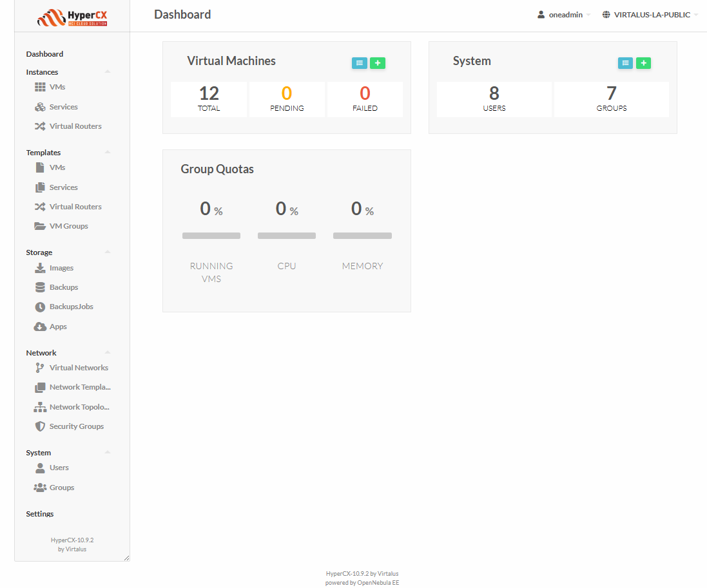This screenshot has height=588, width=707.
Task: Open Virtual Routers under Instances
Action: (x=75, y=126)
